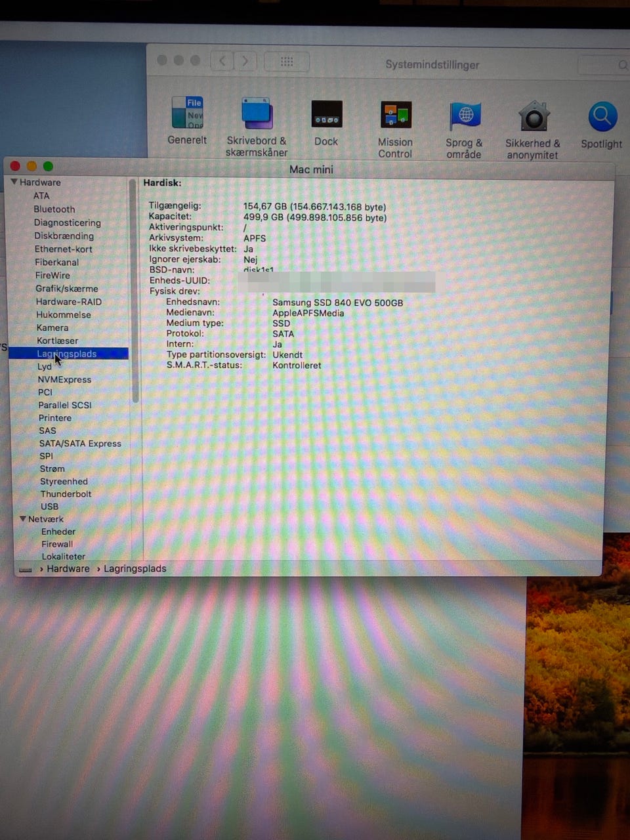Open Sprog & område preferences
Viewport: 630px width, 840px height.
click(465, 116)
